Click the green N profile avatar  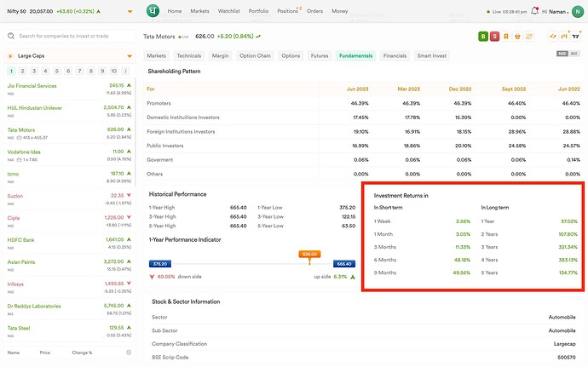578,11
